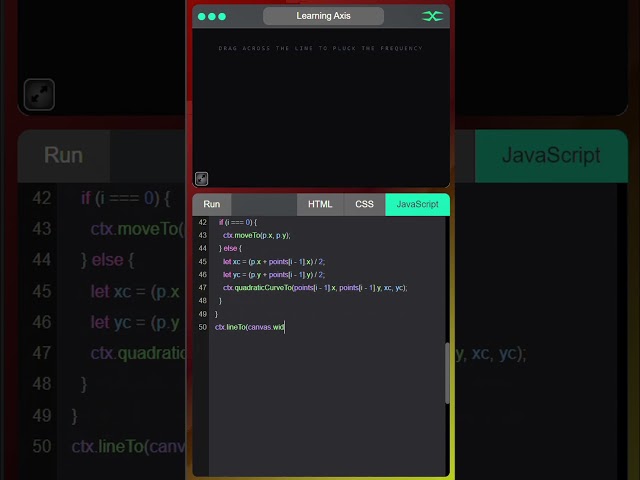Click line 42 "if (i === 0) {"
Viewport: 640px width, 480px height.
(x=238, y=222)
